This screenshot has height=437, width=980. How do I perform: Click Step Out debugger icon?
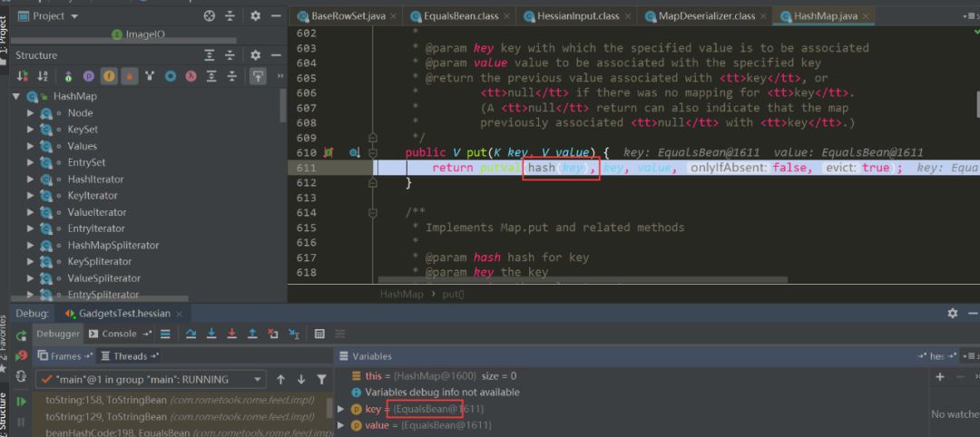tap(252, 334)
